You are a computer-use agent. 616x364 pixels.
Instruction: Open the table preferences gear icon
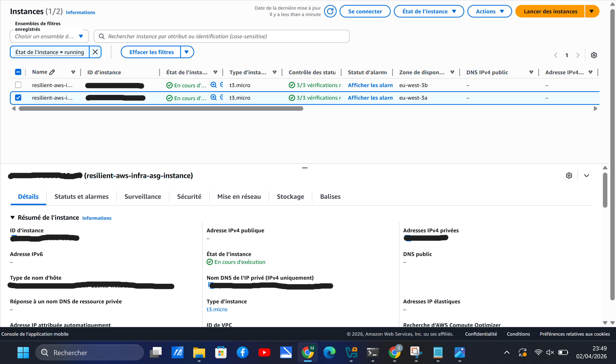[594, 55]
